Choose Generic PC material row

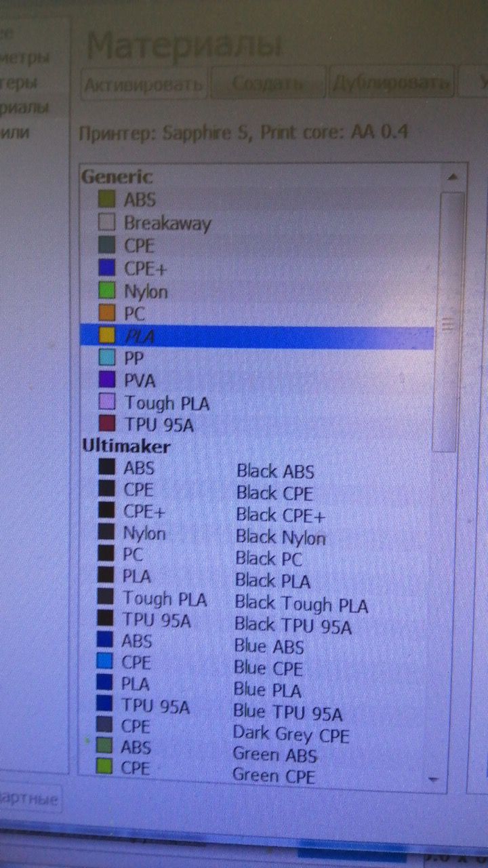click(x=257, y=314)
